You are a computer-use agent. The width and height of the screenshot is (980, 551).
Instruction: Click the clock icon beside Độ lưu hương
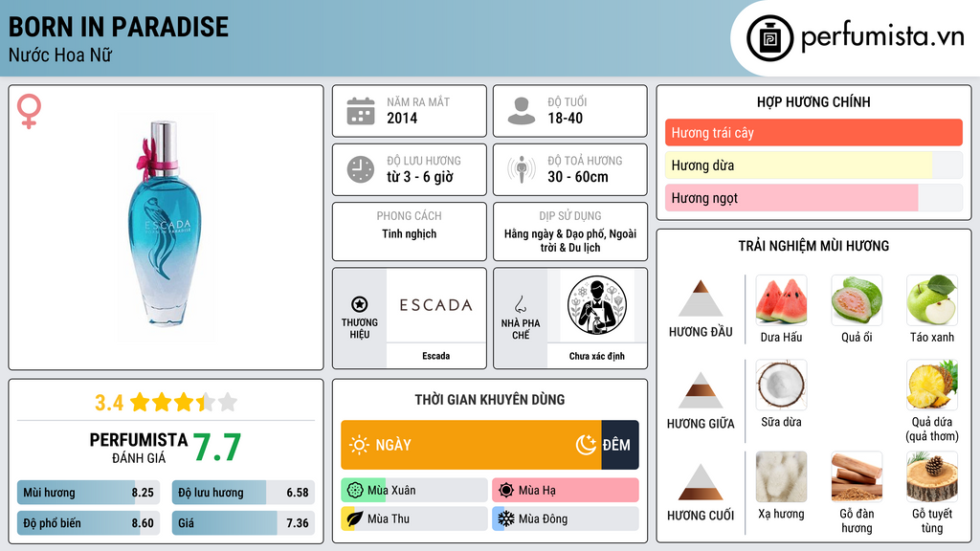coord(361,169)
